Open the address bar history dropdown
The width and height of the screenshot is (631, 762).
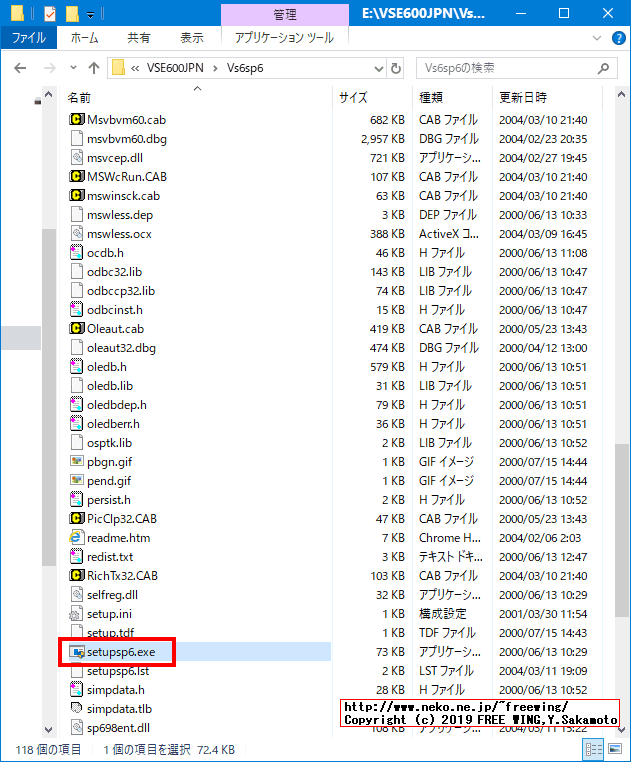[x=379, y=69]
